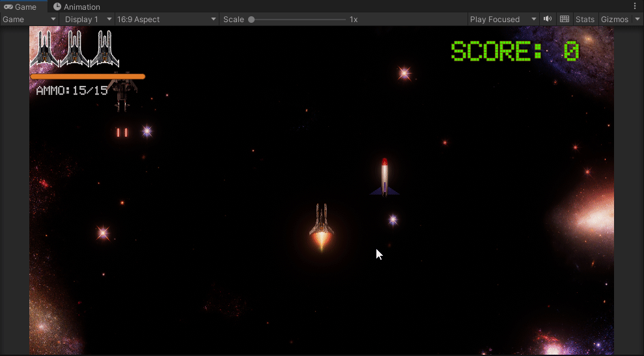The height and width of the screenshot is (356, 644).
Task: Click the red-tipped rocket missile
Action: pyautogui.click(x=384, y=178)
